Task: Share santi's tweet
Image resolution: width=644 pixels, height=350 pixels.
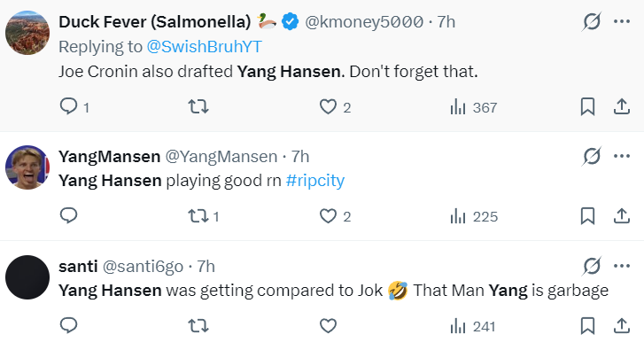Action: pyautogui.click(x=622, y=326)
